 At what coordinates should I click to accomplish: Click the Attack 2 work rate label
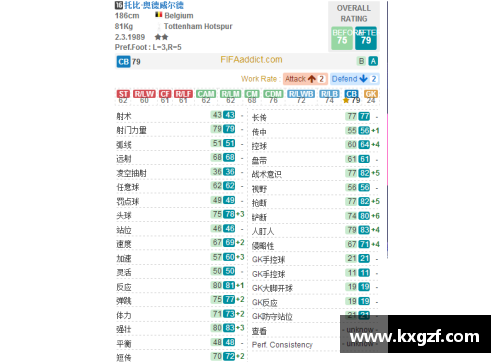pos(305,79)
